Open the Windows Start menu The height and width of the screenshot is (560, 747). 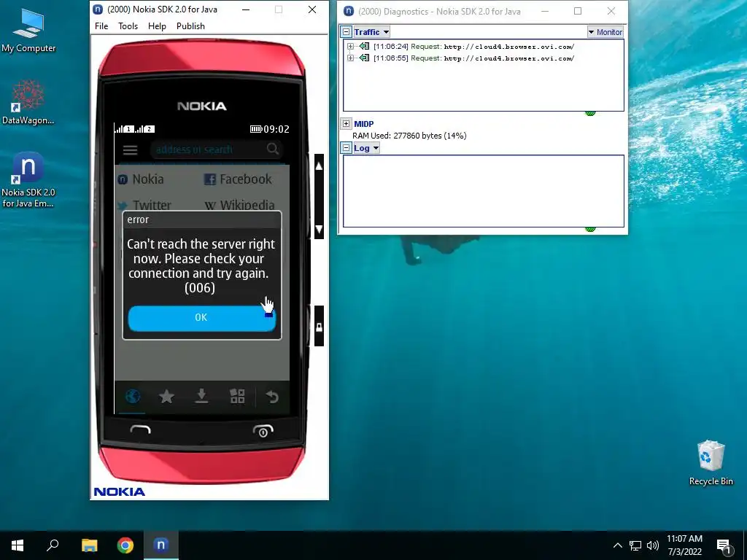click(x=18, y=545)
